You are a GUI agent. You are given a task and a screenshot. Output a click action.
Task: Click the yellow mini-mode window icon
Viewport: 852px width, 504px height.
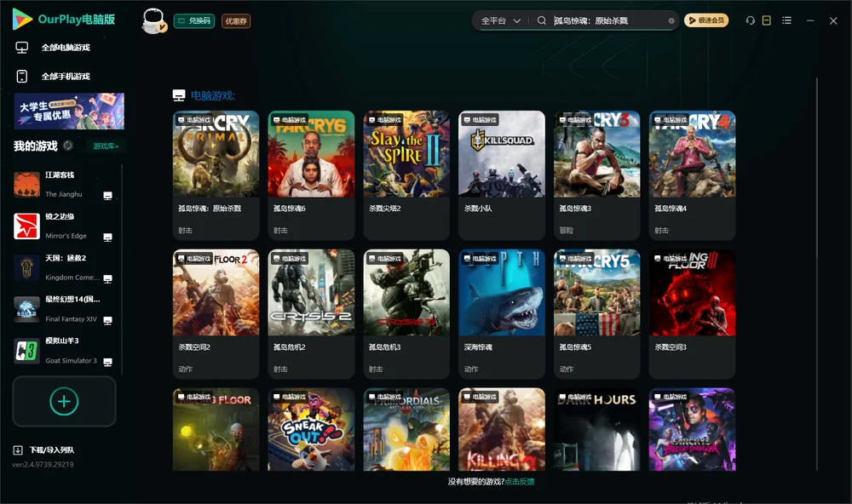766,20
